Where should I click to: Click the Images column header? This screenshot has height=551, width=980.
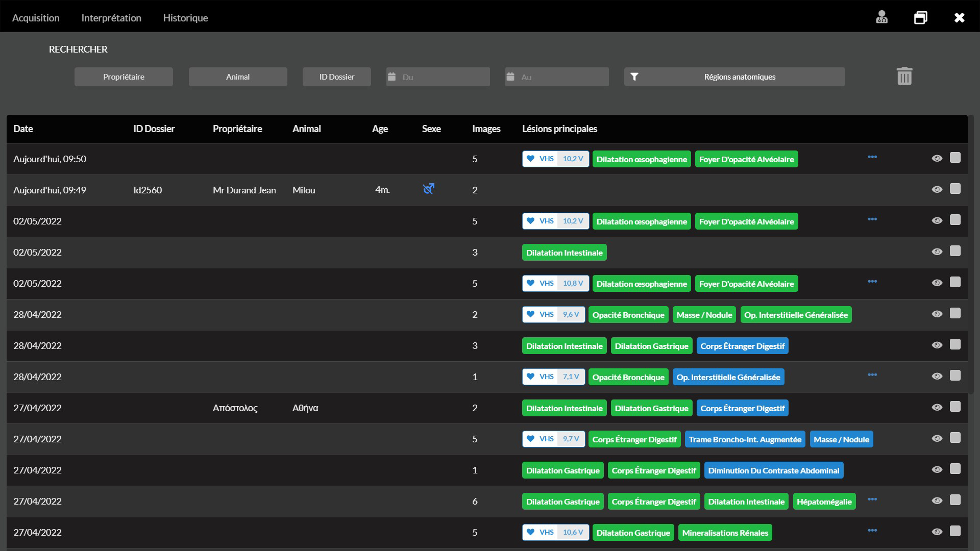[486, 129]
